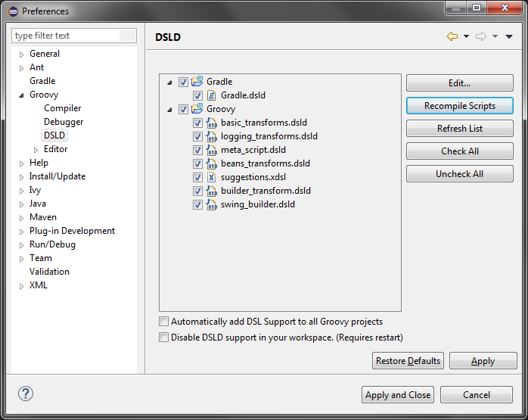Click the Edit... button
The width and height of the screenshot is (528, 420).
[460, 82]
